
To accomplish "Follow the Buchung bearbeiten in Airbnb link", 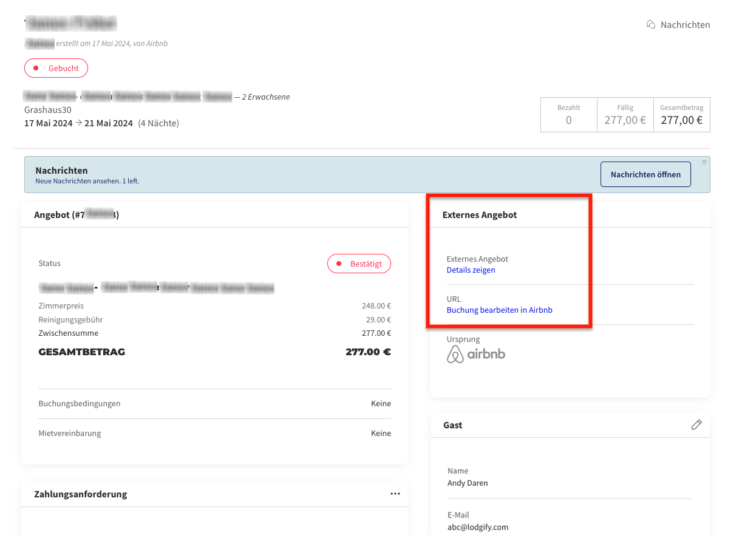I will coord(499,310).
